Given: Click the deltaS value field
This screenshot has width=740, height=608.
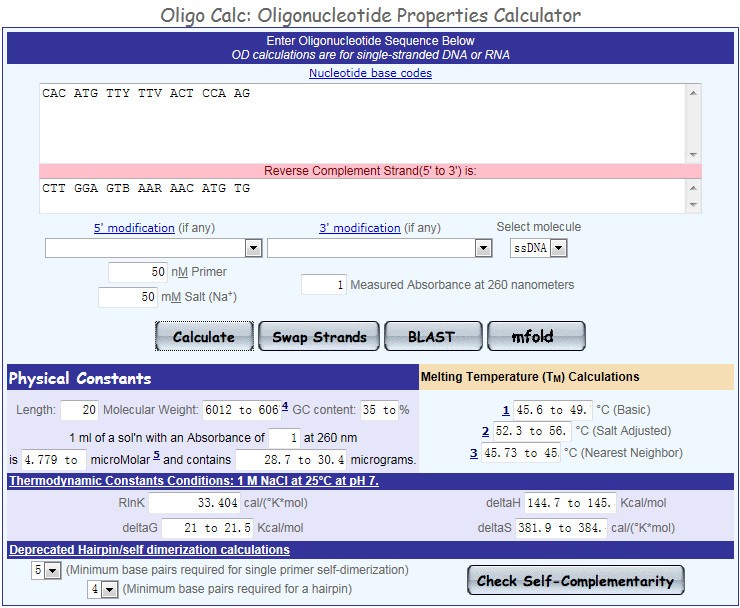Looking at the screenshot, I should 561,528.
